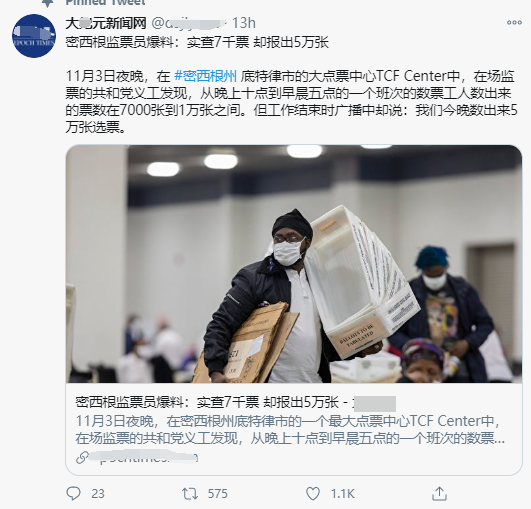Click the tweet body text paragraph
This screenshot has height=509, width=531.
[291, 102]
